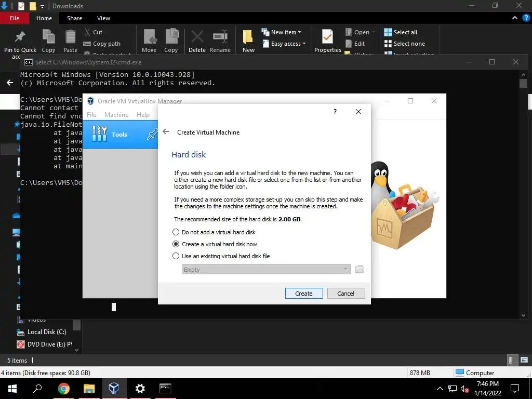Open File Explorer help icon
532x399 pixels.
point(526,18)
